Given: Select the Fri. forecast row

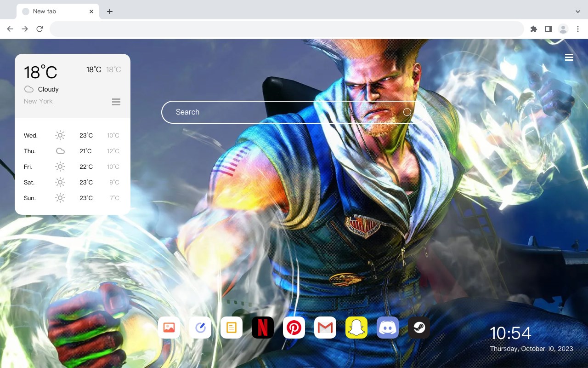Looking at the screenshot, I should click(x=72, y=167).
